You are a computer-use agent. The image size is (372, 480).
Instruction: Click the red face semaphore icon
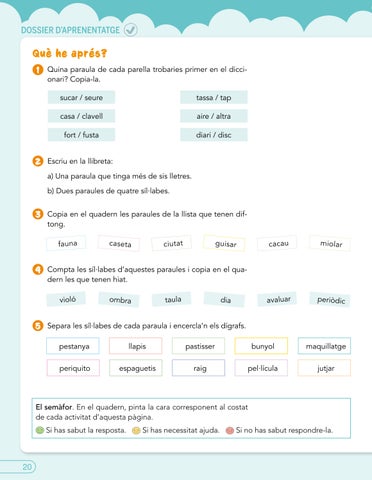coord(230,430)
